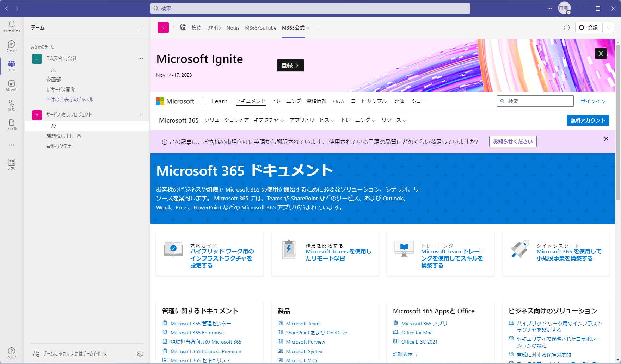
Task: Open Help at the bottom of the rail
Action: (12, 353)
